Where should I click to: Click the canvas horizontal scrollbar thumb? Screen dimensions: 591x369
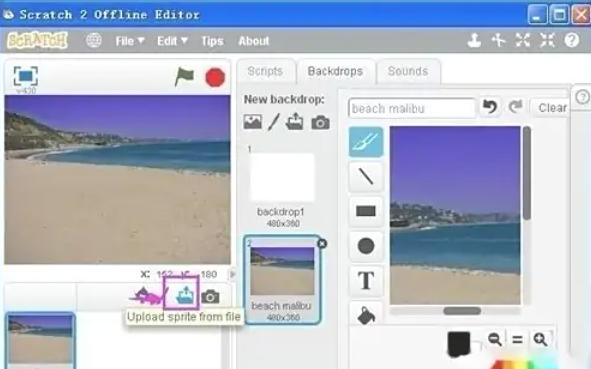coord(462,311)
